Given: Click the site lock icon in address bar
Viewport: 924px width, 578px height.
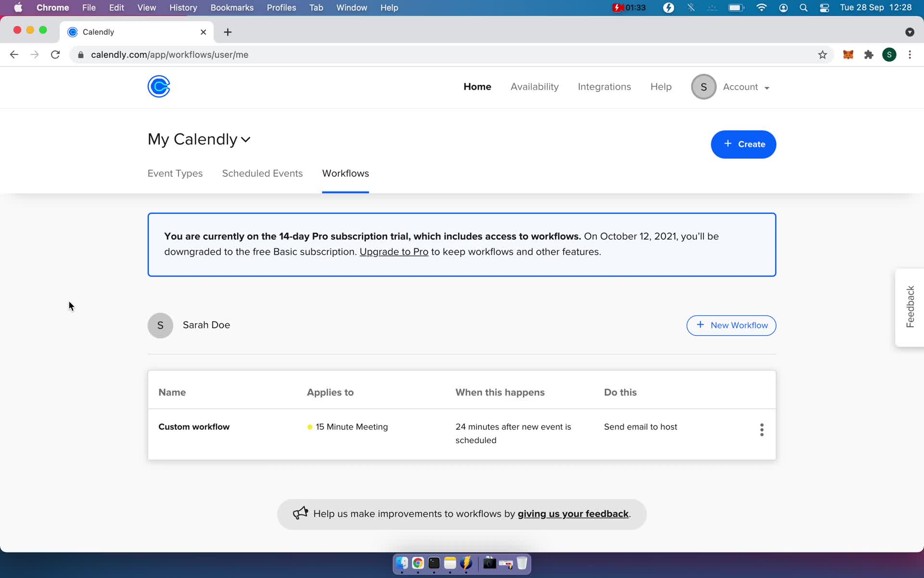Looking at the screenshot, I should point(81,55).
